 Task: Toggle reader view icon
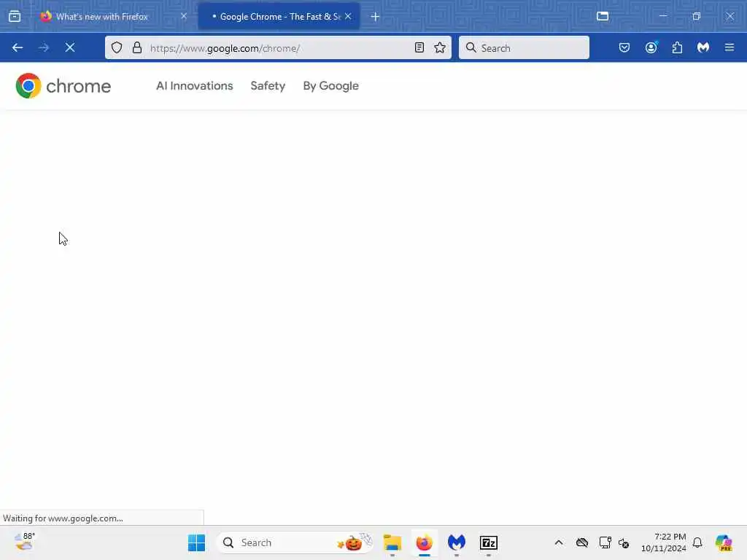[419, 47]
